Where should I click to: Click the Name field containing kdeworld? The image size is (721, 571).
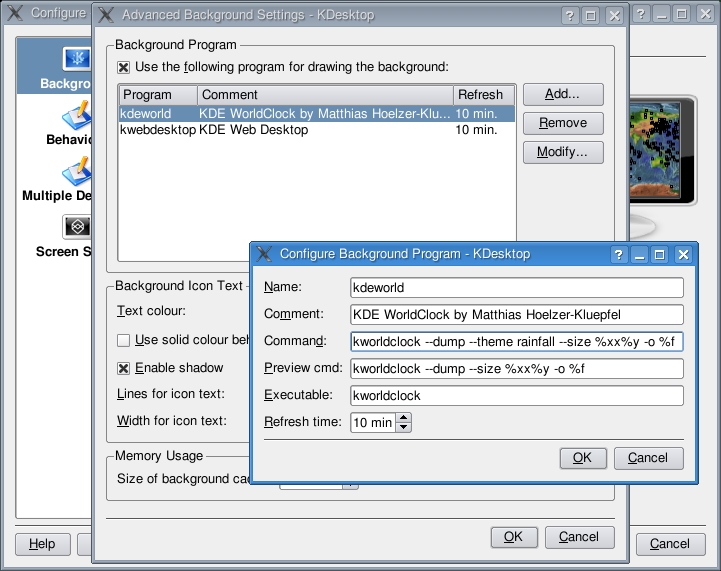click(x=516, y=288)
